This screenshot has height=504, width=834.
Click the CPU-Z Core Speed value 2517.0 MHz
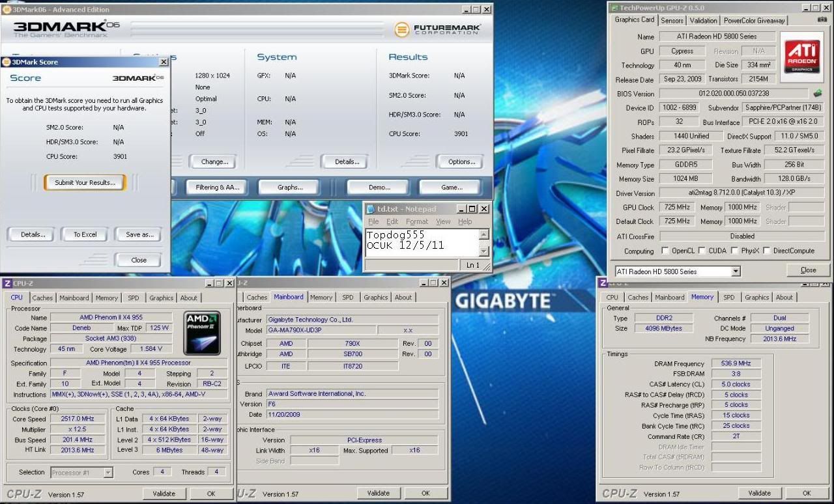[78, 419]
